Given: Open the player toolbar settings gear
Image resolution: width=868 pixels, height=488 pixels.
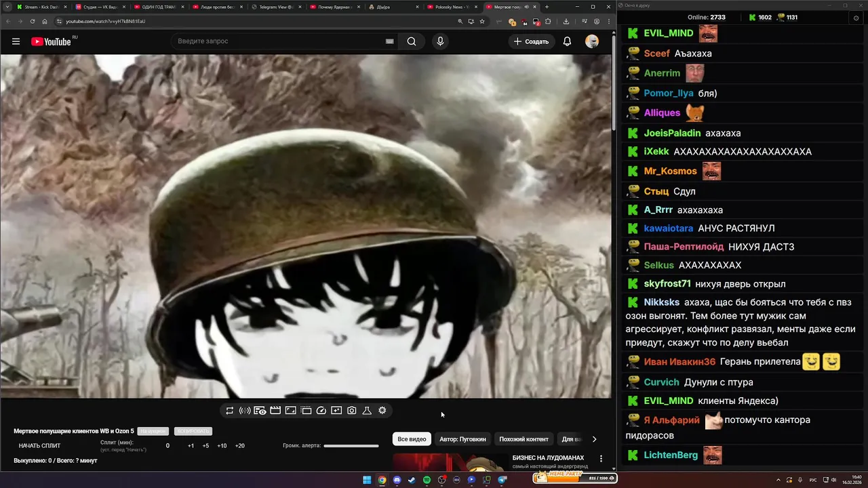Looking at the screenshot, I should (x=382, y=411).
